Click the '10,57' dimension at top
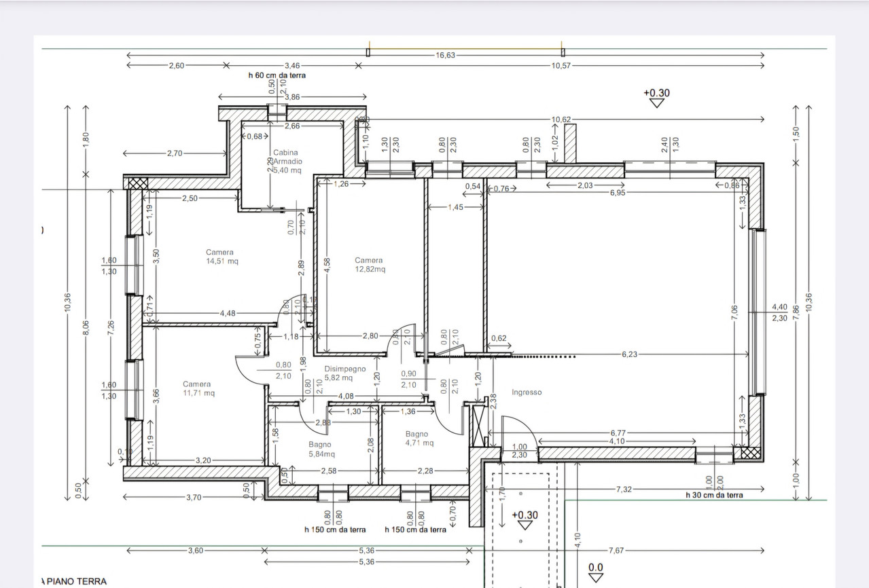This screenshot has width=869, height=588. [561, 66]
